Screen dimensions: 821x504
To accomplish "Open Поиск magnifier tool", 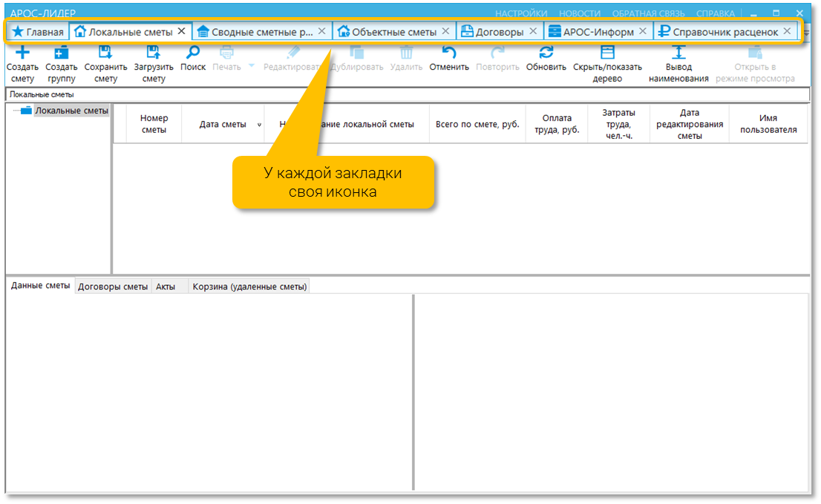I will point(193,52).
